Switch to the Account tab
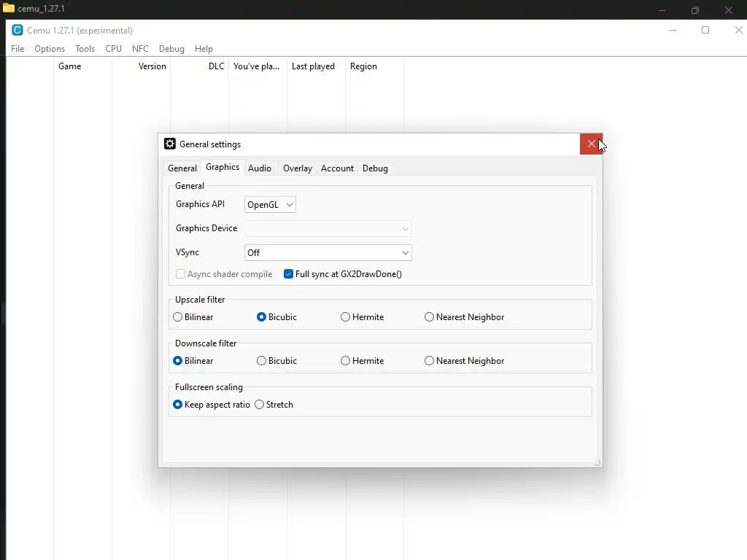This screenshot has height=560, width=747. pos(337,168)
